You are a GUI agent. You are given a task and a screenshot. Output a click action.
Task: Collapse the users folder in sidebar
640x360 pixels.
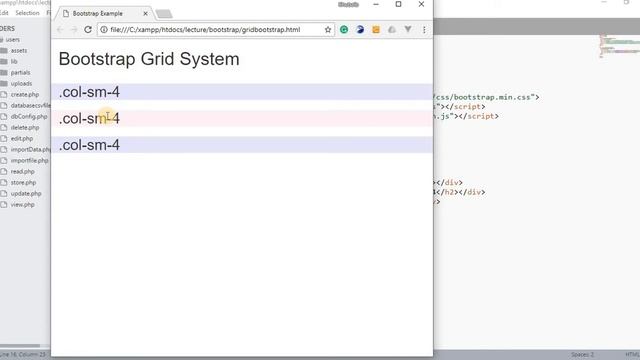12,40
